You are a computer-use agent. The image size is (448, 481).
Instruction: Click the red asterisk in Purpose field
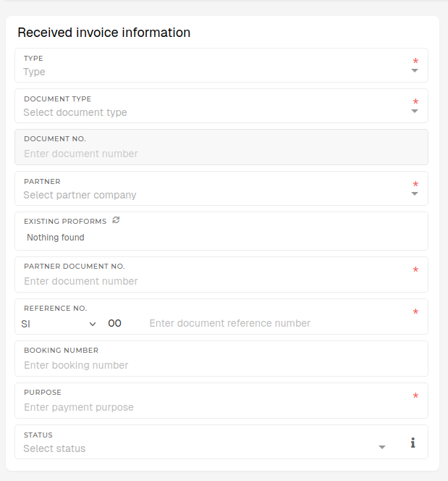(415, 396)
